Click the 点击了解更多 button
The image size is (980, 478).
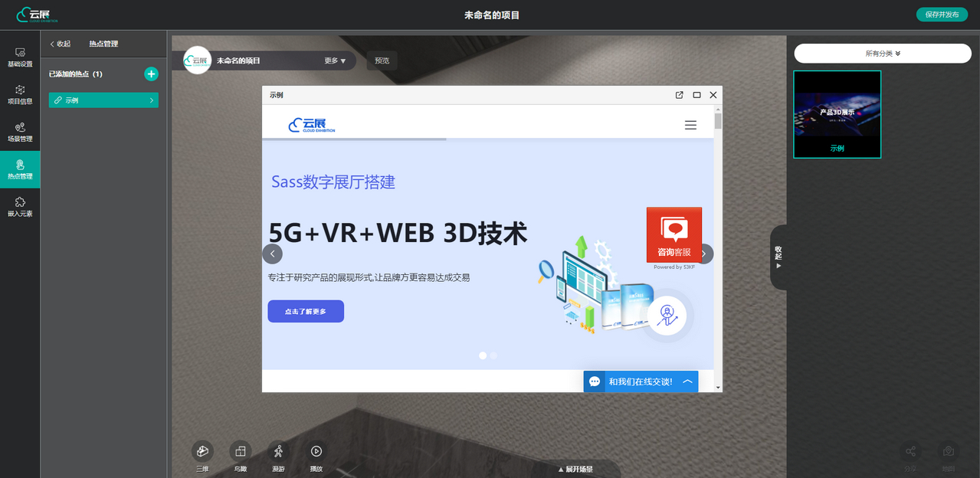point(306,311)
